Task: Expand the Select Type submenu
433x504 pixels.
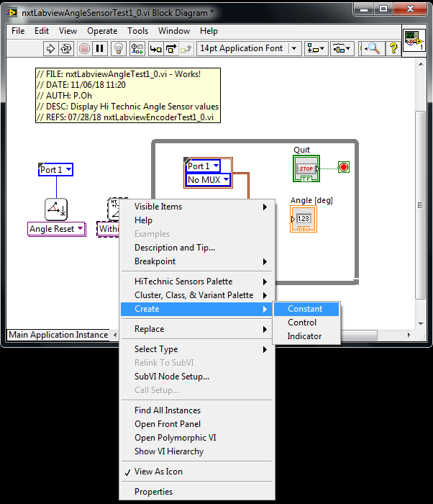Action: 197,349
